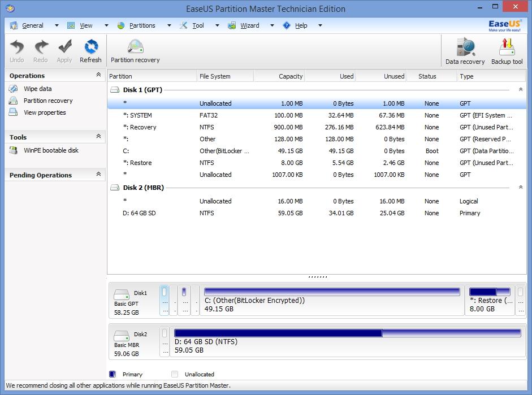Click the Disk 1 (GPT) drive icon in list
532x395 pixels.
(115, 90)
